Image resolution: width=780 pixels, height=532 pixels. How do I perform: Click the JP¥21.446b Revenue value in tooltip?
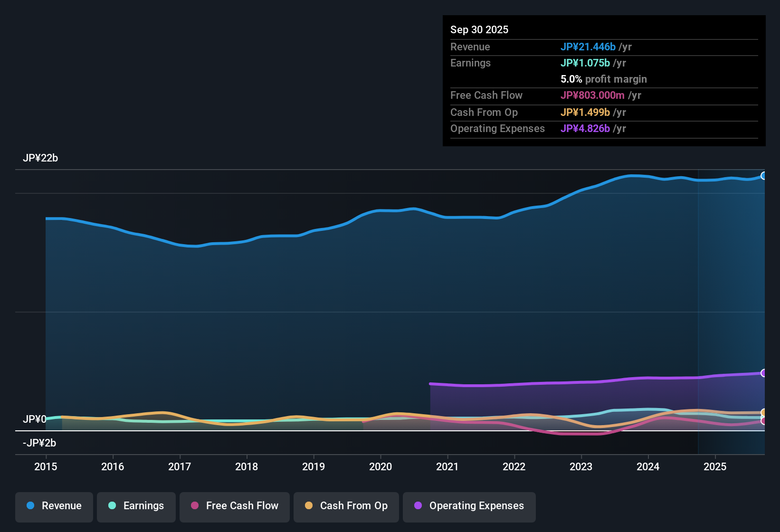click(x=589, y=47)
